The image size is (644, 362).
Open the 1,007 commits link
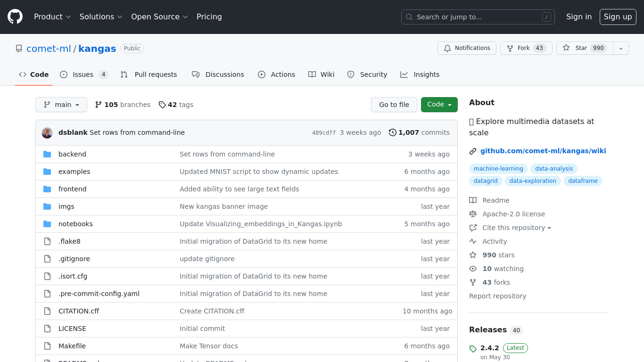click(419, 132)
